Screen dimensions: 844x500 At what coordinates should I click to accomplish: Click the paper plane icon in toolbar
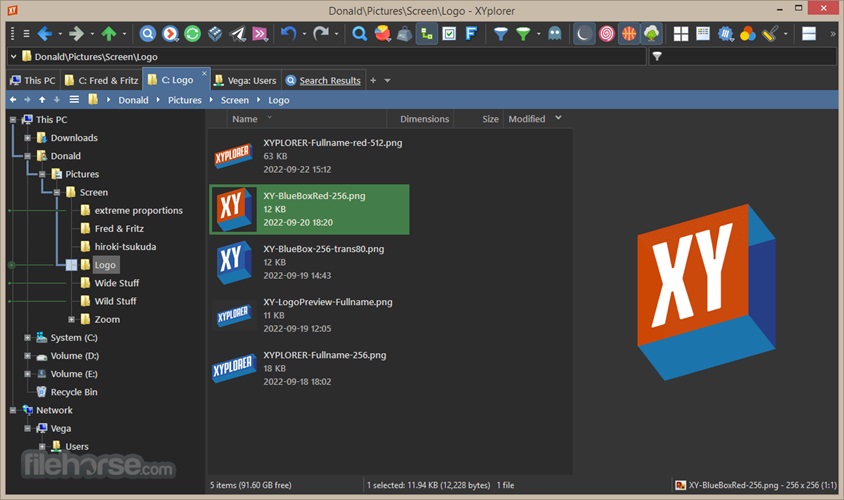click(x=238, y=34)
